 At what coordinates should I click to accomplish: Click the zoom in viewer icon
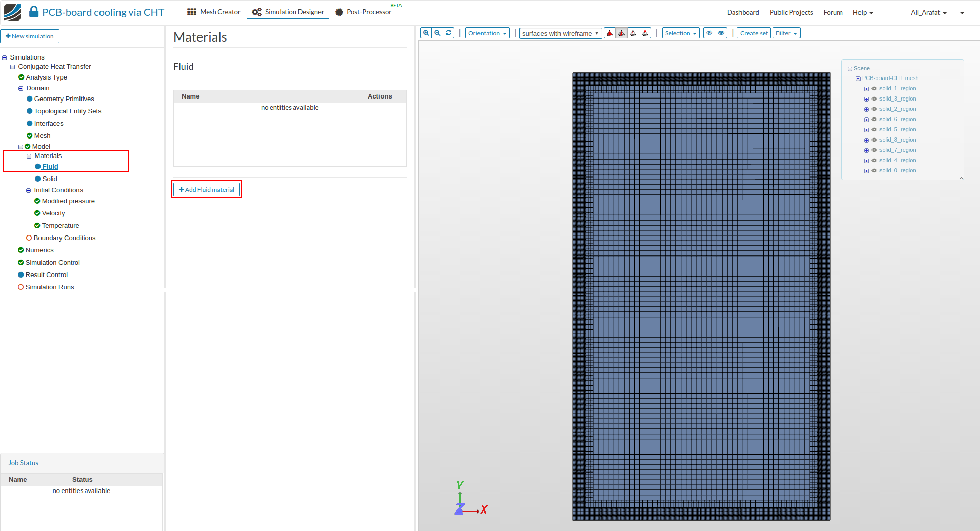[426, 33]
